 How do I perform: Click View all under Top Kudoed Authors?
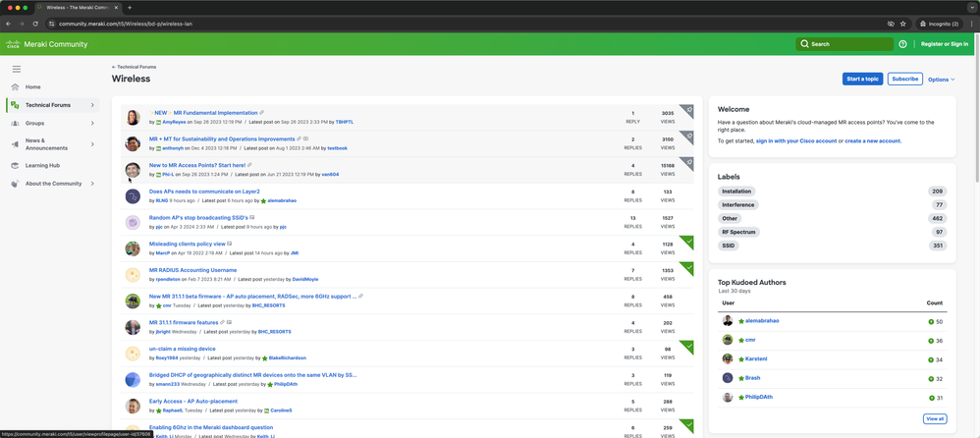pyautogui.click(x=935, y=418)
